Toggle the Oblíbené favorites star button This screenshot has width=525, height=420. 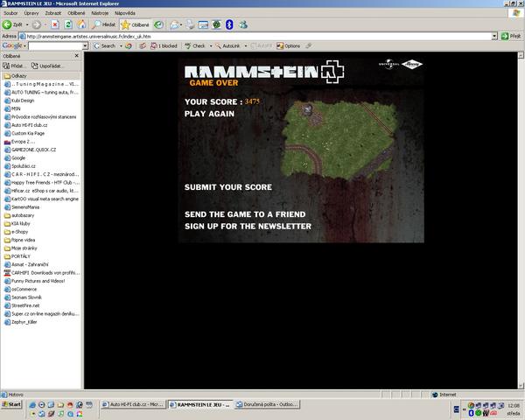click(136, 24)
